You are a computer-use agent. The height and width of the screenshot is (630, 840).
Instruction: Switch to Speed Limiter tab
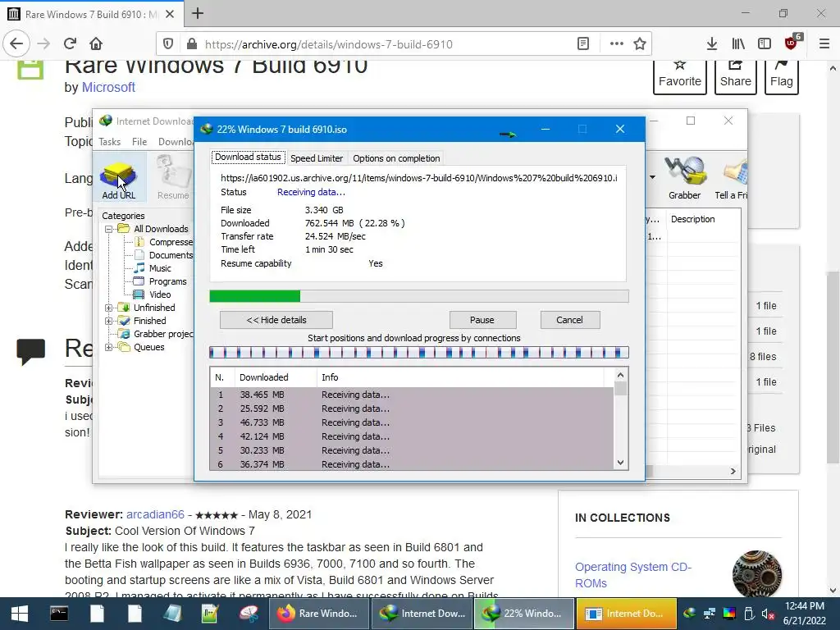coord(317,158)
